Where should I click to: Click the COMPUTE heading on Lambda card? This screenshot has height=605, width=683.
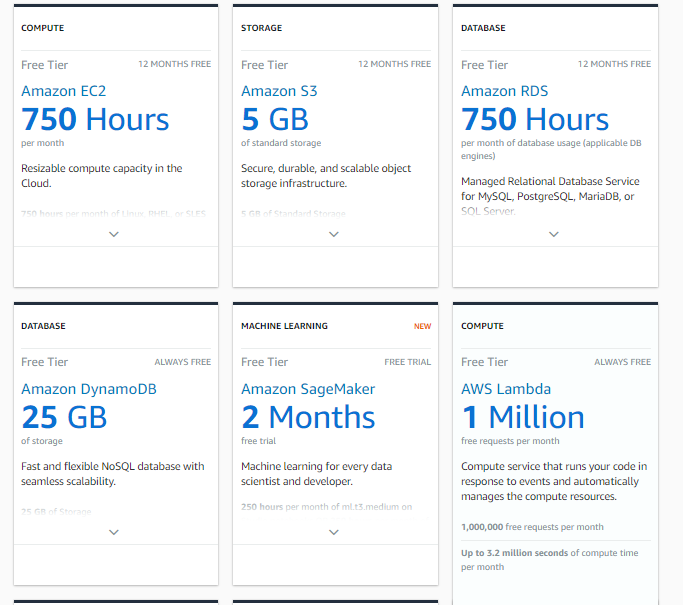tap(482, 326)
